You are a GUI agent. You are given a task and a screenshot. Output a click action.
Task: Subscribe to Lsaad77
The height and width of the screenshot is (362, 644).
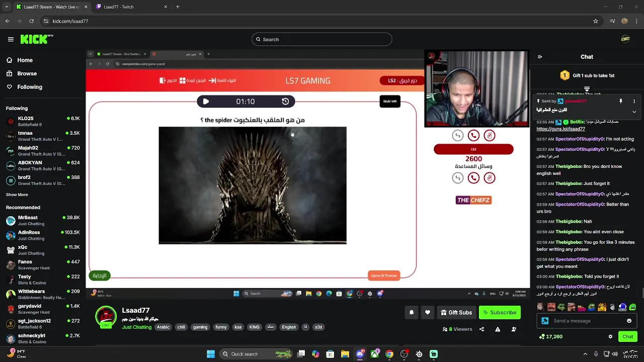[500, 312]
